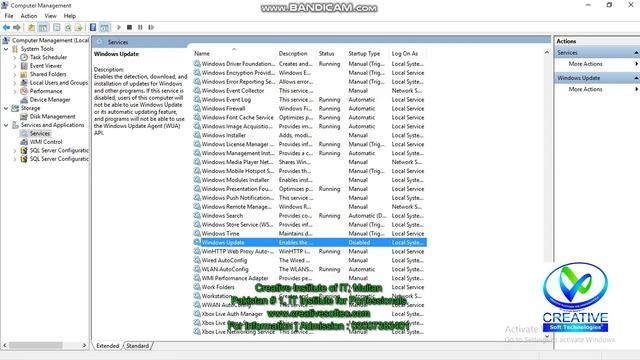Select Local Users and Groups icon

pyautogui.click(x=24, y=82)
